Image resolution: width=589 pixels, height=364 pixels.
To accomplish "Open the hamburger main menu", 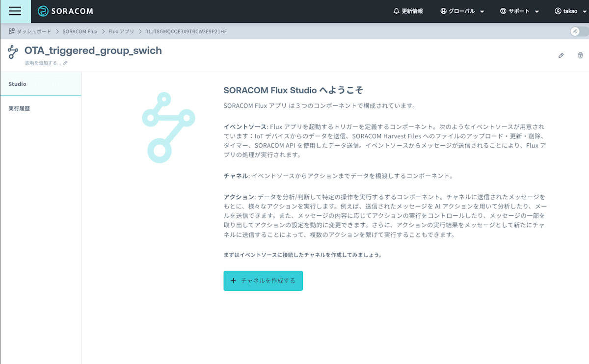I will [15, 11].
